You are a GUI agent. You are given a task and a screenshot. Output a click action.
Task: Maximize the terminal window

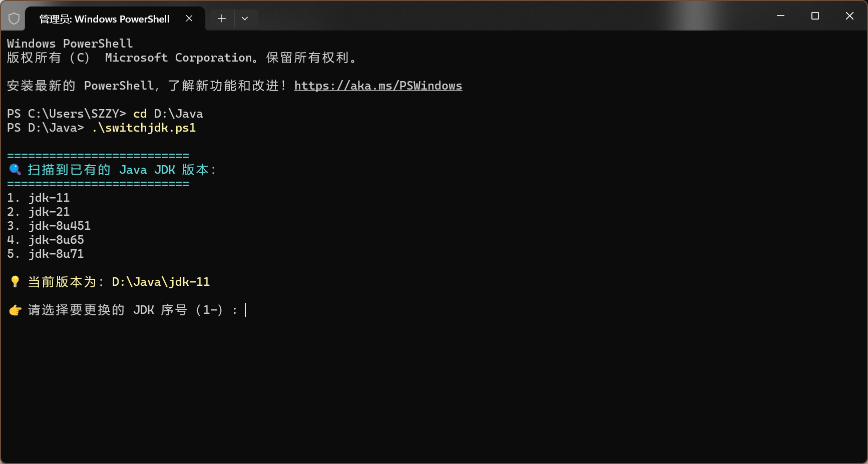(815, 16)
